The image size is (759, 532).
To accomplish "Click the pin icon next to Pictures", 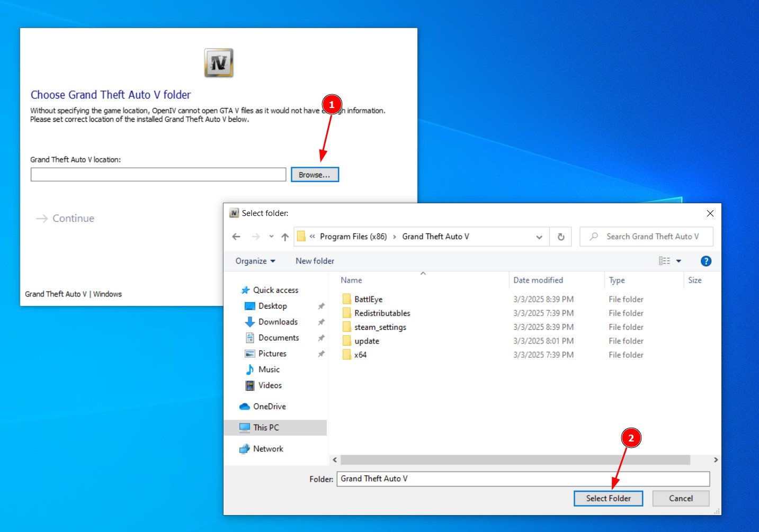I will (321, 354).
